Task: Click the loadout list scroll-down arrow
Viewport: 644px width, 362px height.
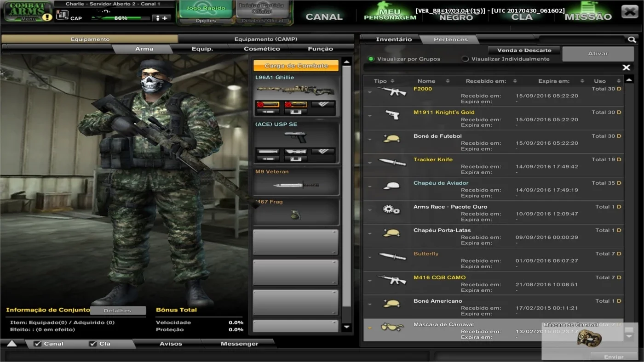Action: (x=347, y=327)
